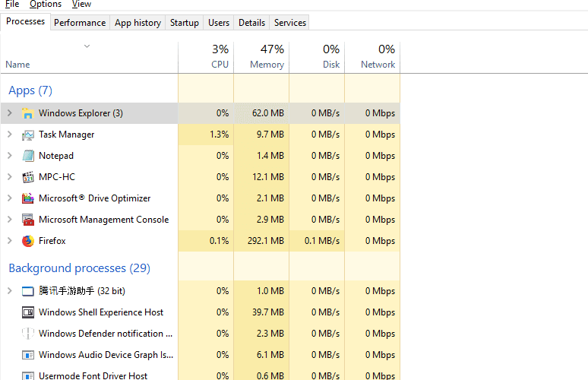Viewport: 588px width, 380px height.
Task: Expand the 腾讯手游助手 (32 bit) row
Action: click(10, 291)
